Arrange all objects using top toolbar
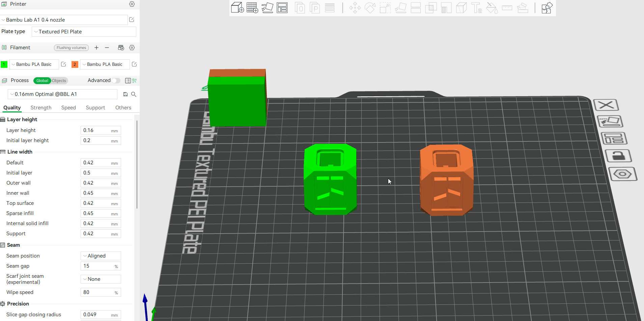Viewport: 644px width, 321px height. (x=282, y=7)
